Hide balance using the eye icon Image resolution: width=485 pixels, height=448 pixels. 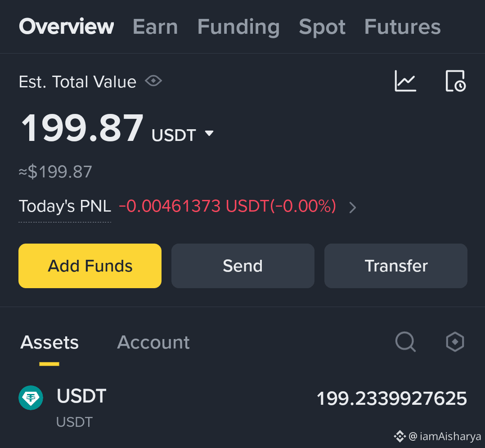point(153,81)
